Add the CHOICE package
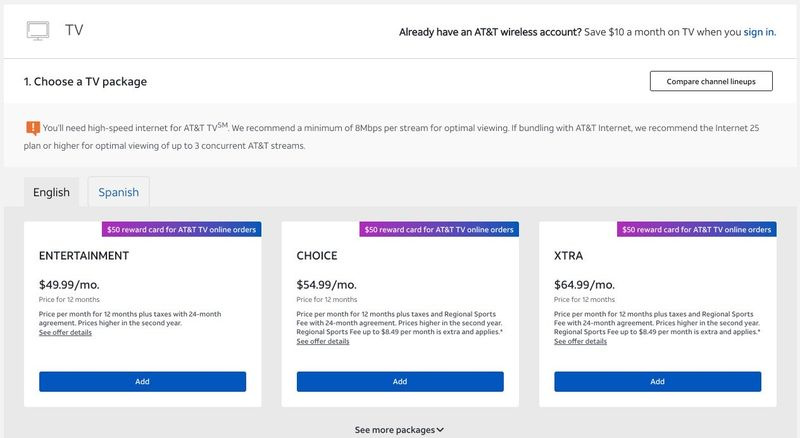 point(400,381)
